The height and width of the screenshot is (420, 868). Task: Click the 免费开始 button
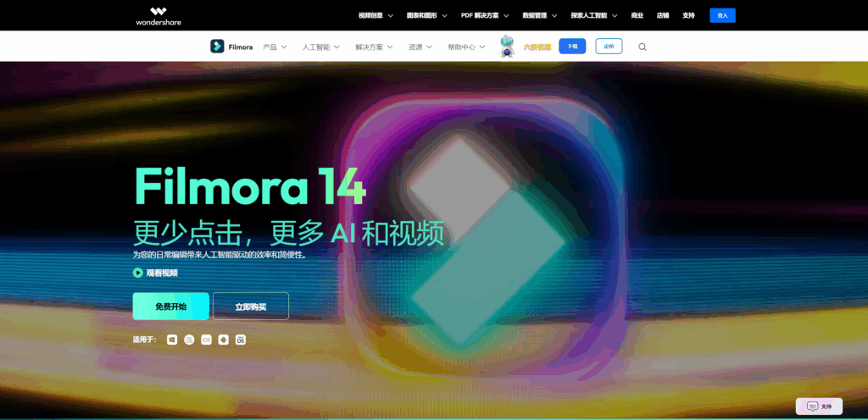click(x=171, y=307)
